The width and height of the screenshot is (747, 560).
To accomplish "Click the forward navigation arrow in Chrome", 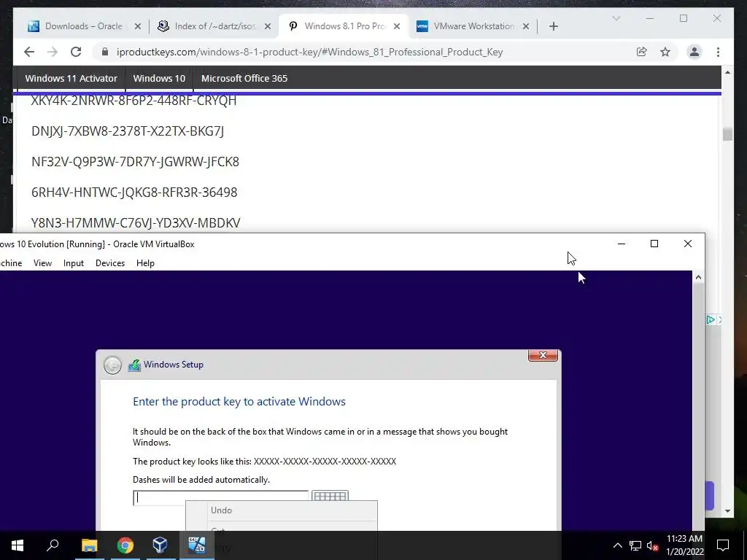I will pos(53,52).
